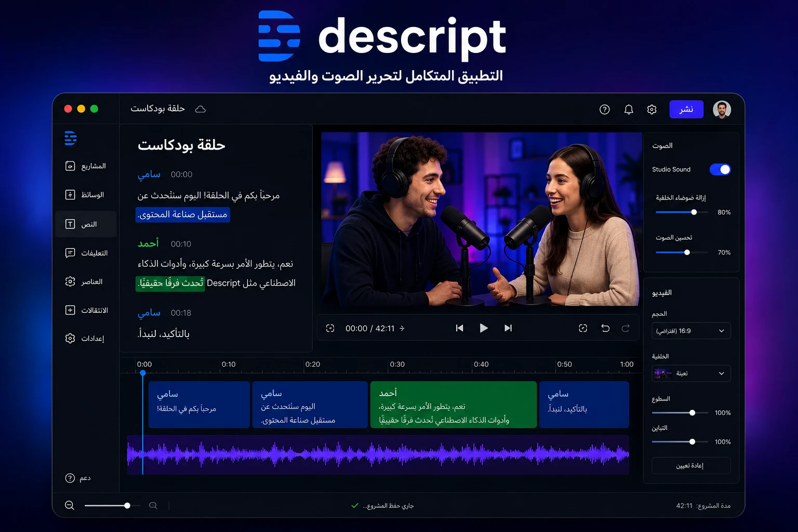This screenshot has width=798, height=532.
Task: Click the 0:30 mark on timeline ruler
Action: [x=397, y=364]
